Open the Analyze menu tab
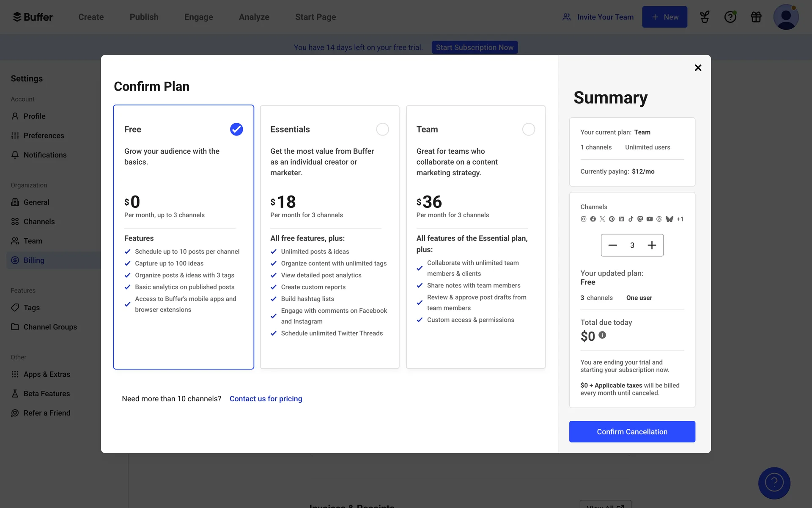This screenshot has height=508, width=812. (x=254, y=17)
